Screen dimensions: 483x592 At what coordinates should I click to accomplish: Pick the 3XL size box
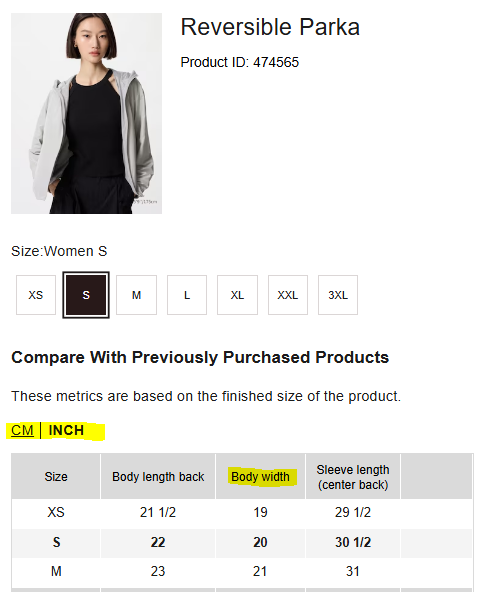pyautogui.click(x=338, y=295)
